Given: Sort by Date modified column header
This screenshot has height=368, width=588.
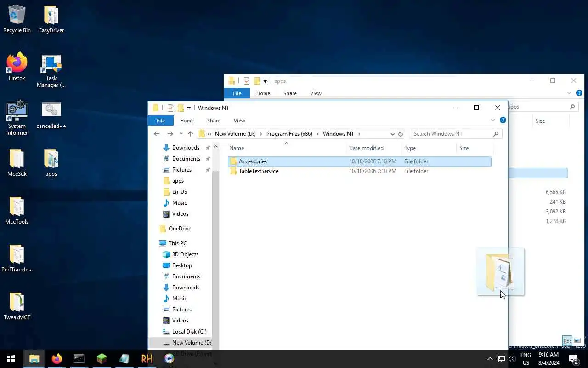Looking at the screenshot, I should [x=374, y=148].
